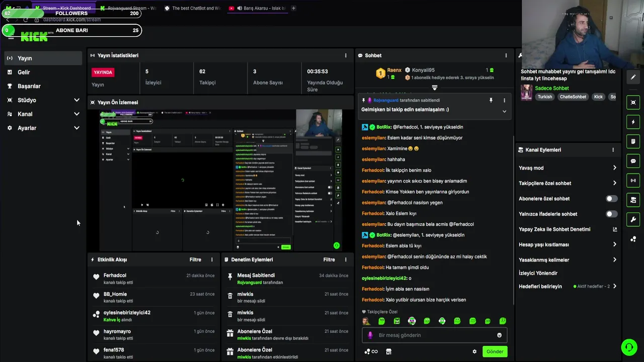This screenshot has width=644, height=362.
Task: Click the green Gönder button
Action: coord(495,351)
